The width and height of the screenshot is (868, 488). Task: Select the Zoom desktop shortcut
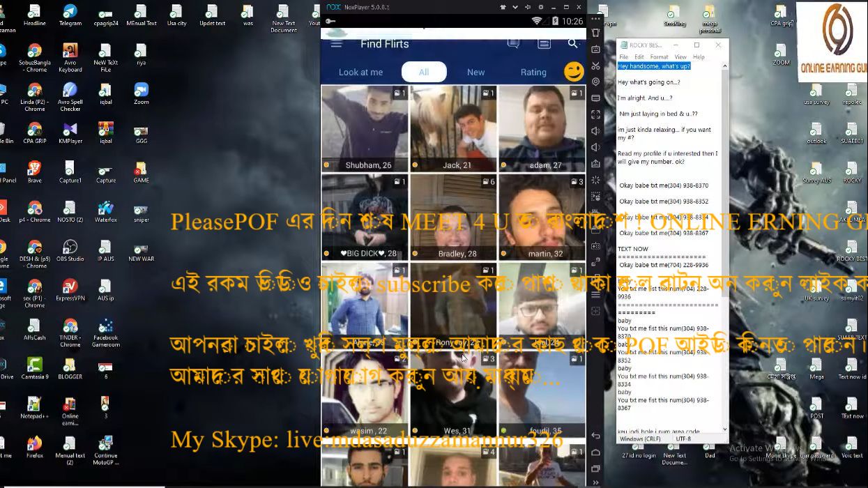pos(142,93)
